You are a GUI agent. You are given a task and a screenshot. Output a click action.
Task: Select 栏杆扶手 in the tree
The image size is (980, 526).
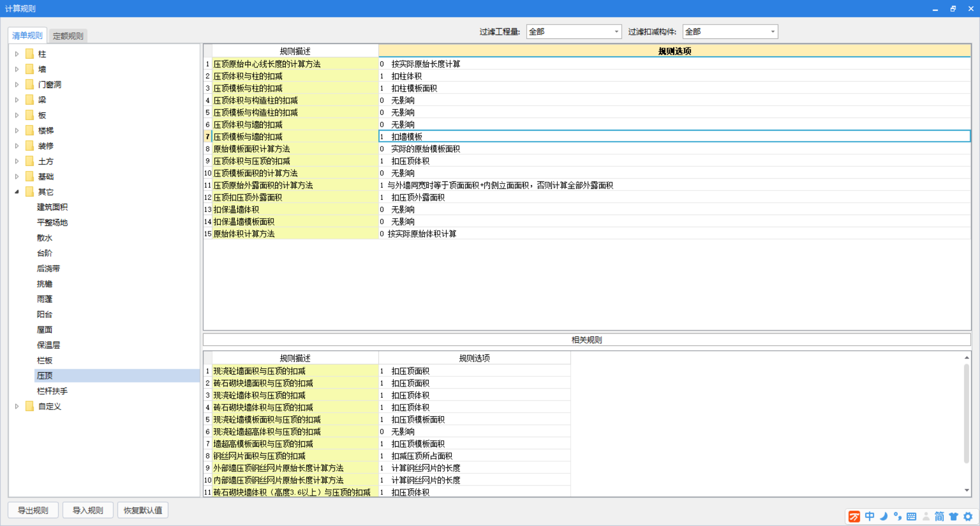(52, 391)
